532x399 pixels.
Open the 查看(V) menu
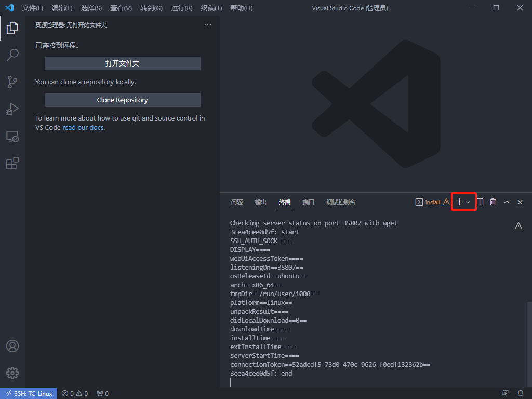click(x=121, y=8)
